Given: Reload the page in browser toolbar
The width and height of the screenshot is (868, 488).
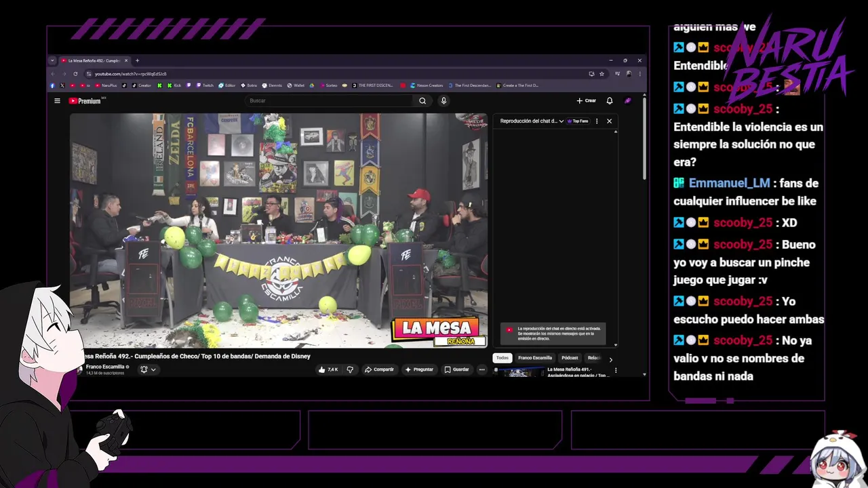Looking at the screenshot, I should coord(75,74).
